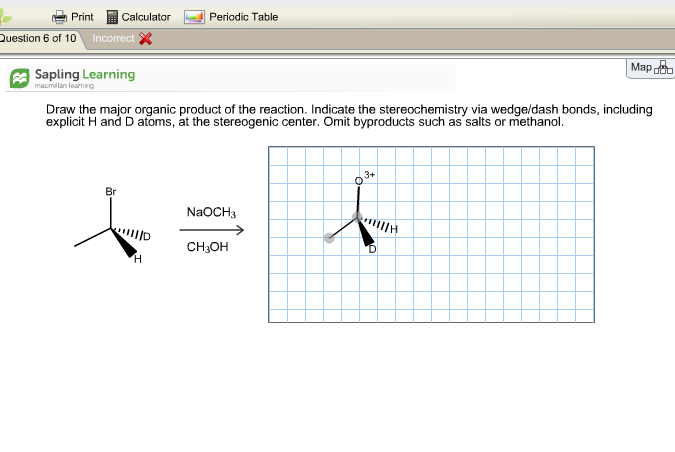
Task: Click the Print text link
Action: click(x=83, y=17)
